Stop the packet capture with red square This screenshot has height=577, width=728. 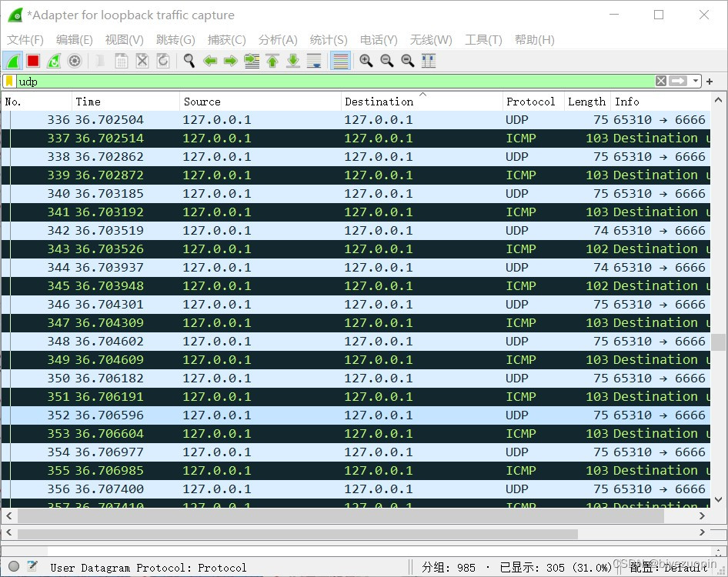pos(33,61)
